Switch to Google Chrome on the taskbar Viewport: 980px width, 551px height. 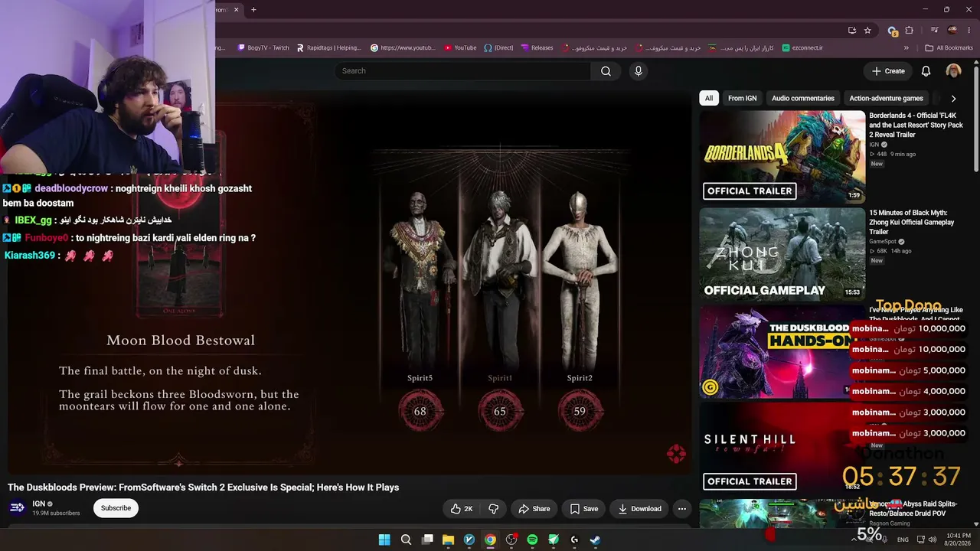pos(490,540)
